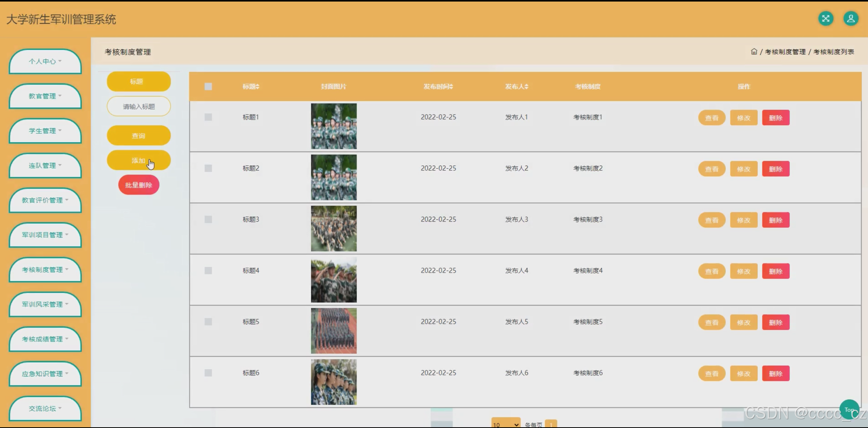The image size is (868, 428).
Task: Open cover image thumbnail for 标题4
Action: pos(334,280)
